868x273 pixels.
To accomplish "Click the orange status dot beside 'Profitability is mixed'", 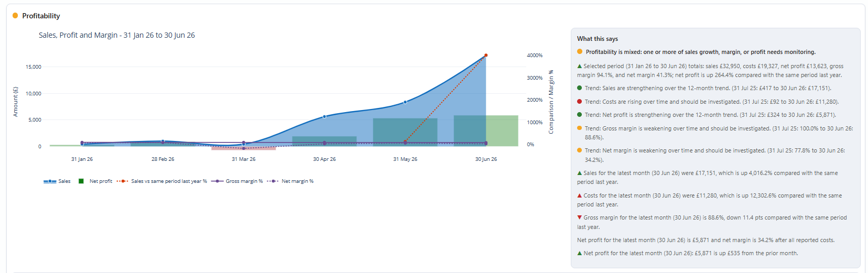I will [x=580, y=51].
